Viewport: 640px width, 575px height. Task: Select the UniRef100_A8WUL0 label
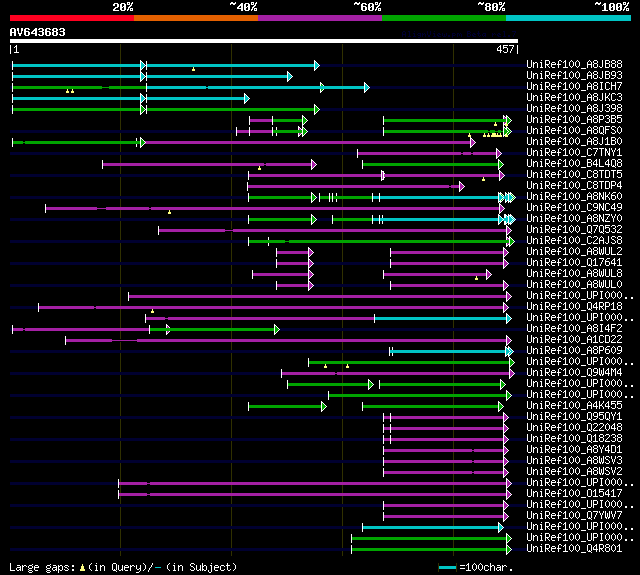[x=574, y=284]
